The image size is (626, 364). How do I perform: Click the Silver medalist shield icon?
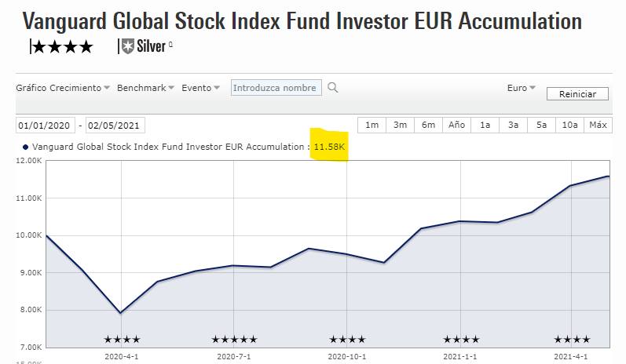128,47
